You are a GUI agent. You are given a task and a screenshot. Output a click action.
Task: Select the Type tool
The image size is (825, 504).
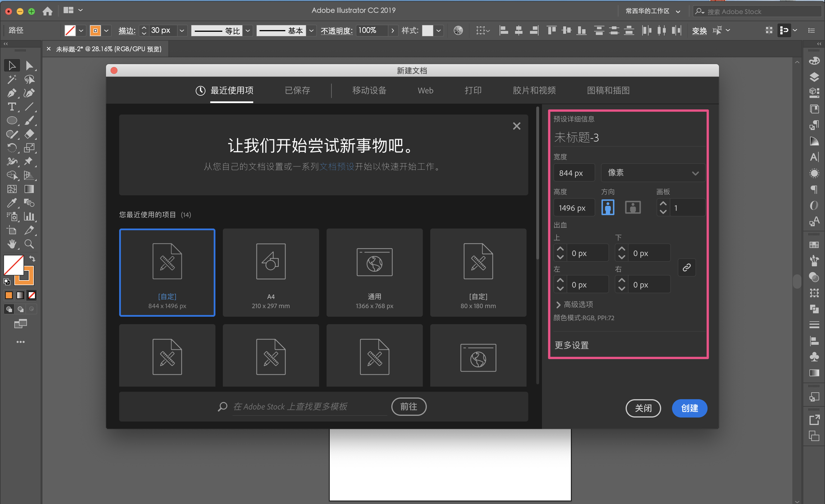point(12,107)
